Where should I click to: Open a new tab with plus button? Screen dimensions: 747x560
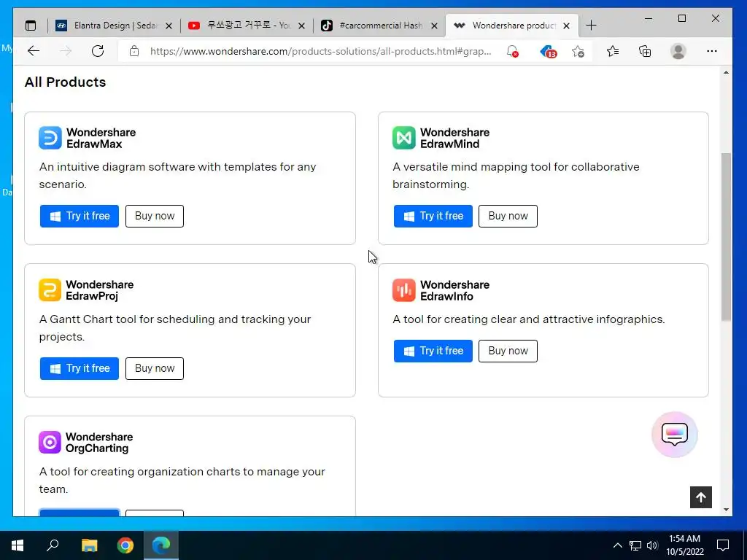pyautogui.click(x=591, y=26)
